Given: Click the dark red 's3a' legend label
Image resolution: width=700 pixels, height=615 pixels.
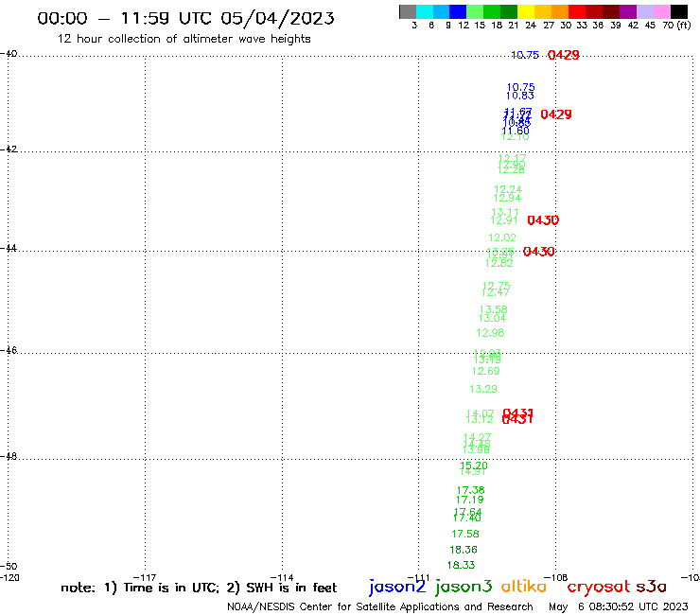Looking at the screenshot, I should [x=651, y=588].
